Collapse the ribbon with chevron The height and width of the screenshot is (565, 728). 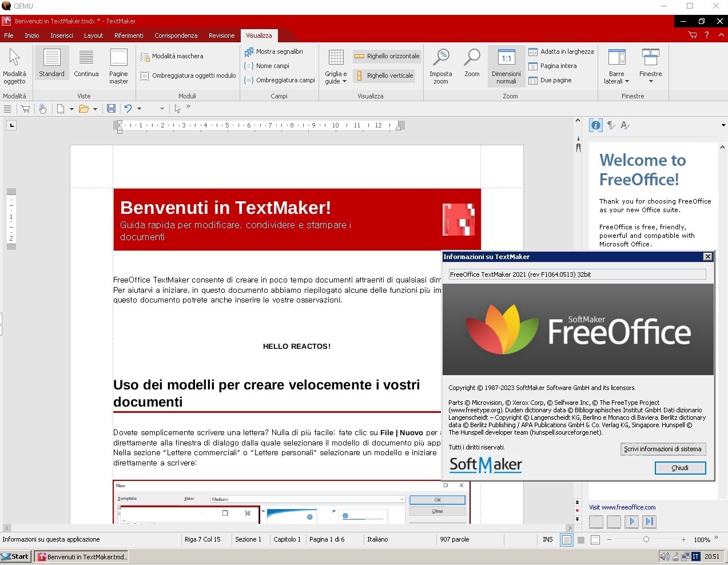tap(721, 35)
